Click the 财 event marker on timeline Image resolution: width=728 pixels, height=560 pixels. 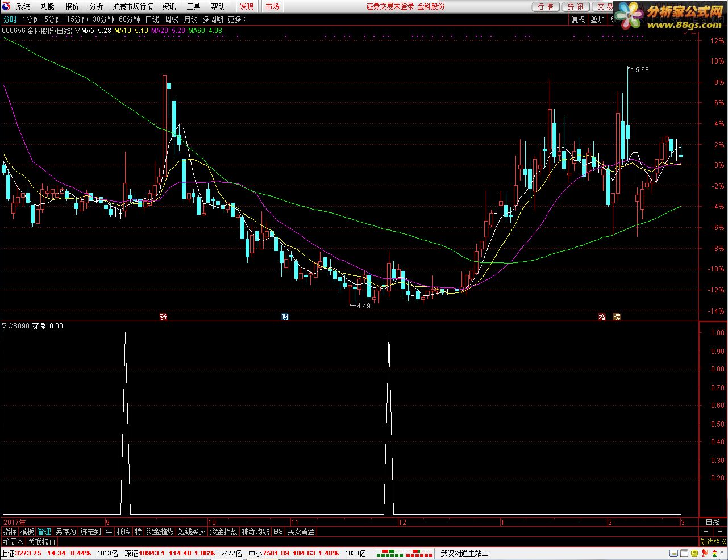(x=285, y=317)
